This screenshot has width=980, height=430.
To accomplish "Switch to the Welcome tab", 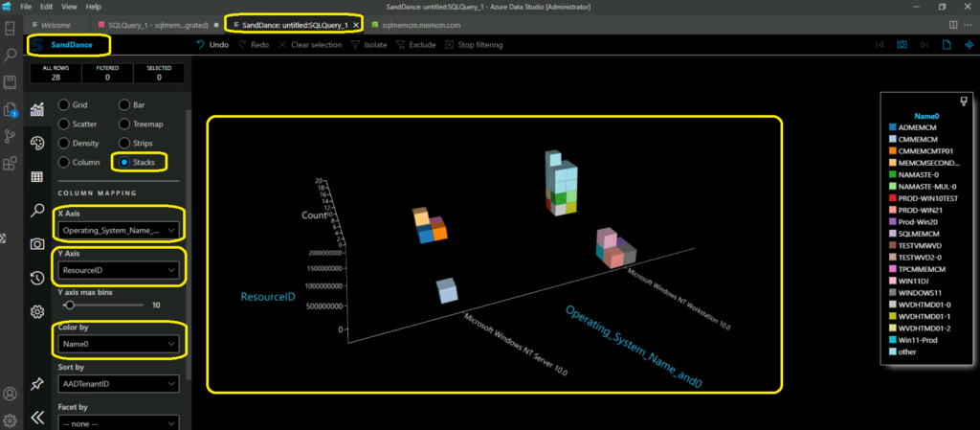I will point(56,25).
